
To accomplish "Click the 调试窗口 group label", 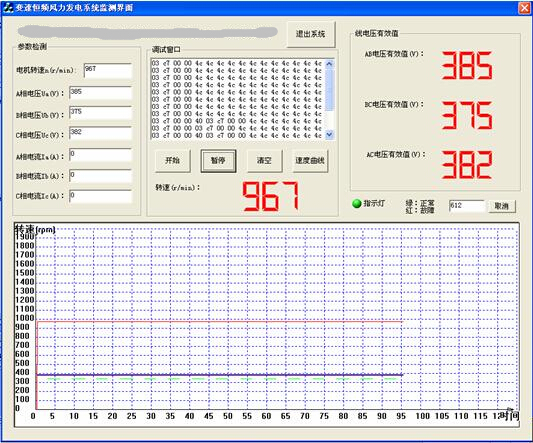I will click(166, 50).
